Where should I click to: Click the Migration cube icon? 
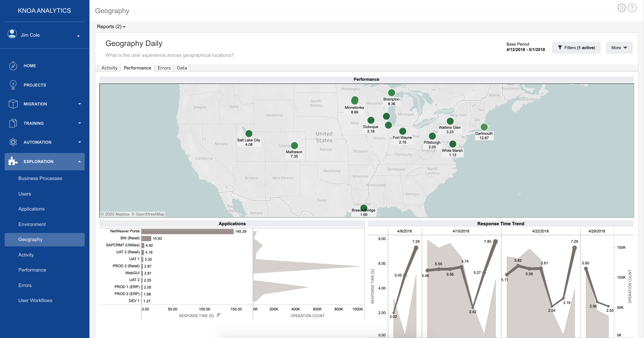[x=13, y=104]
